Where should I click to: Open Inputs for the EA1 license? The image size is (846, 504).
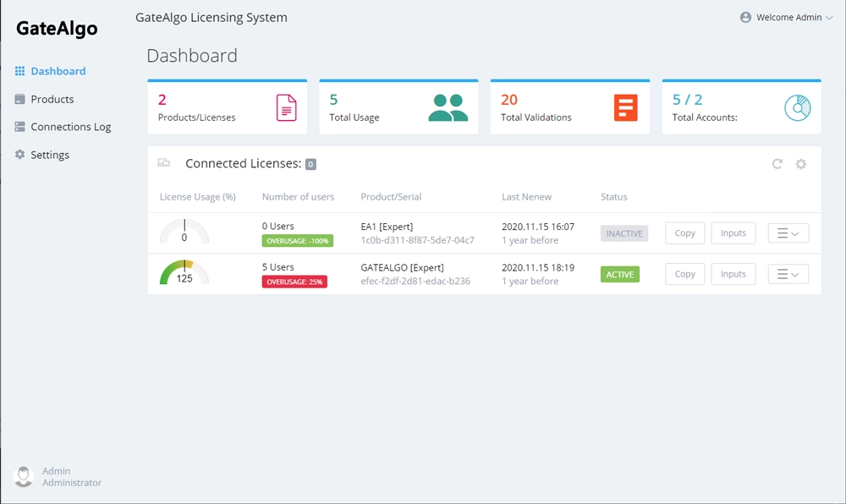point(733,233)
